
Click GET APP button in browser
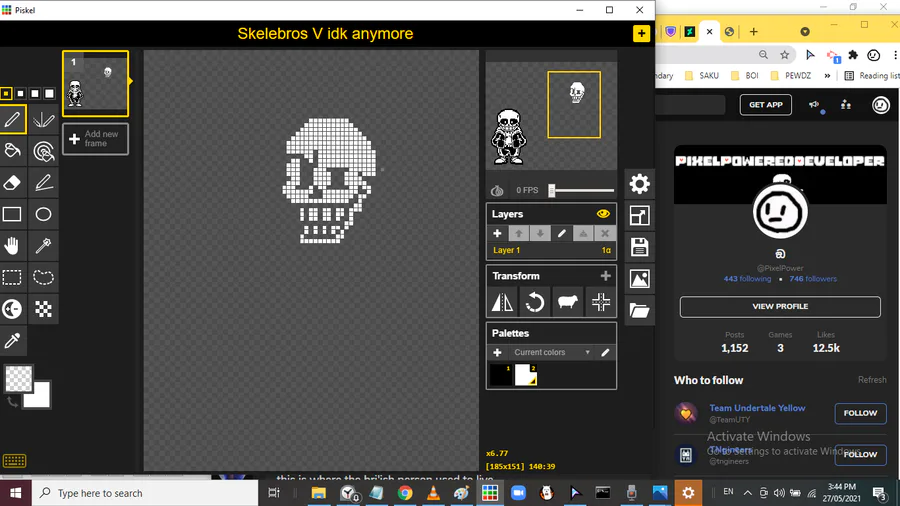[x=766, y=105]
